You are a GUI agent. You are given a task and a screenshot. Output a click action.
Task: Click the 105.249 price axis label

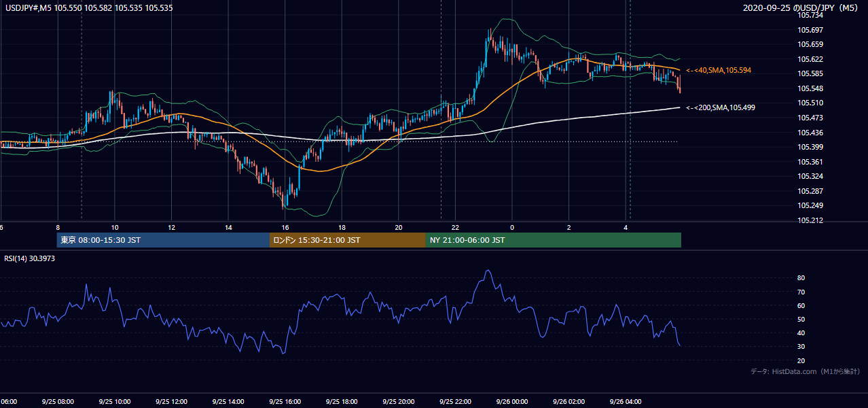pyautogui.click(x=811, y=206)
